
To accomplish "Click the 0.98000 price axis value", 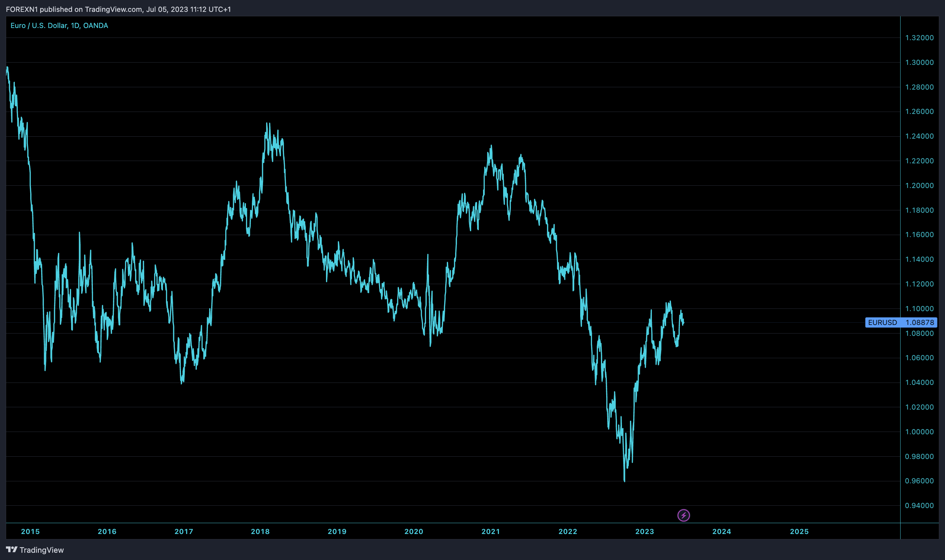I will coord(919,457).
